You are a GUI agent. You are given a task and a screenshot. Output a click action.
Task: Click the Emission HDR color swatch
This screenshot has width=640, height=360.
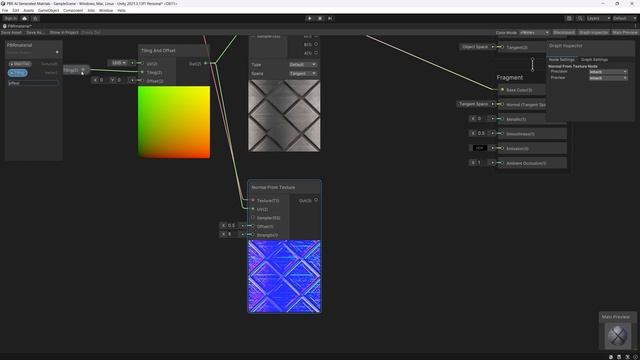tap(480, 148)
